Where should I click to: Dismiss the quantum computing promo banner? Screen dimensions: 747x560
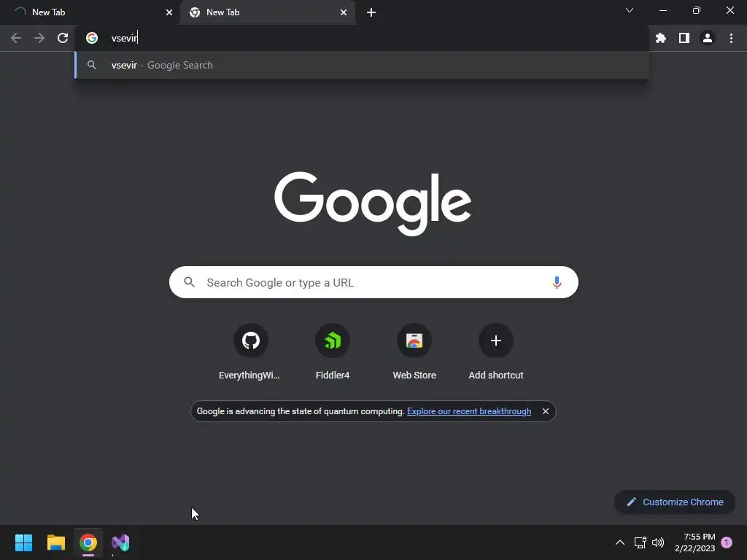click(546, 411)
